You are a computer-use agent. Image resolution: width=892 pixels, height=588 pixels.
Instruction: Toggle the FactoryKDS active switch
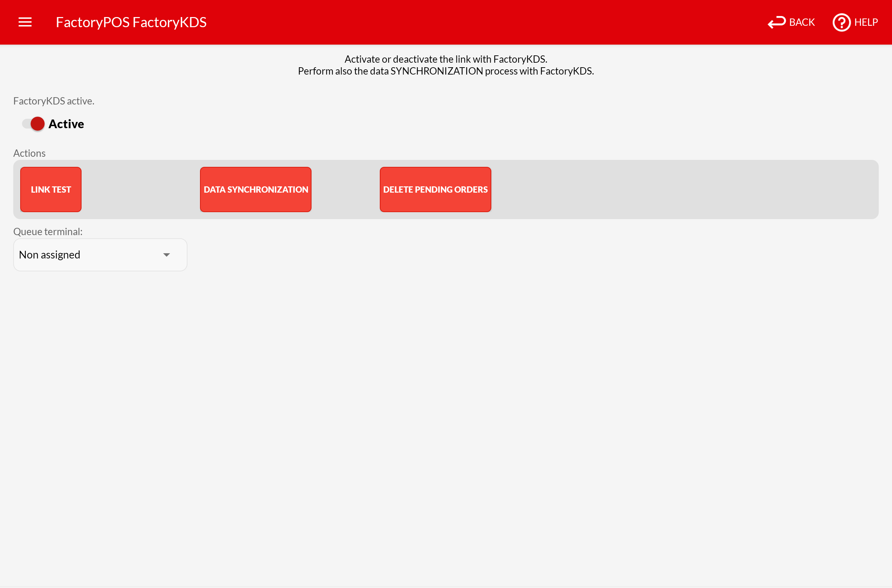(34, 124)
